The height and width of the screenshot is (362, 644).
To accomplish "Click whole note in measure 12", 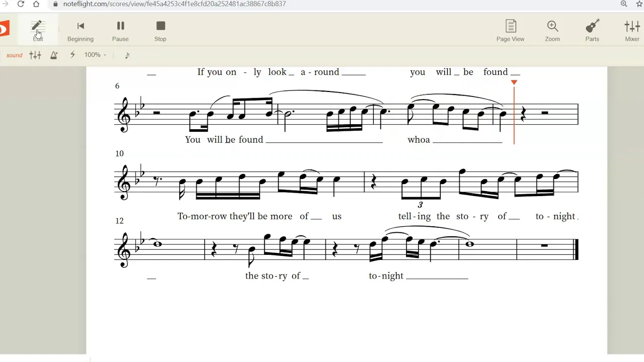I will pyautogui.click(x=158, y=244).
